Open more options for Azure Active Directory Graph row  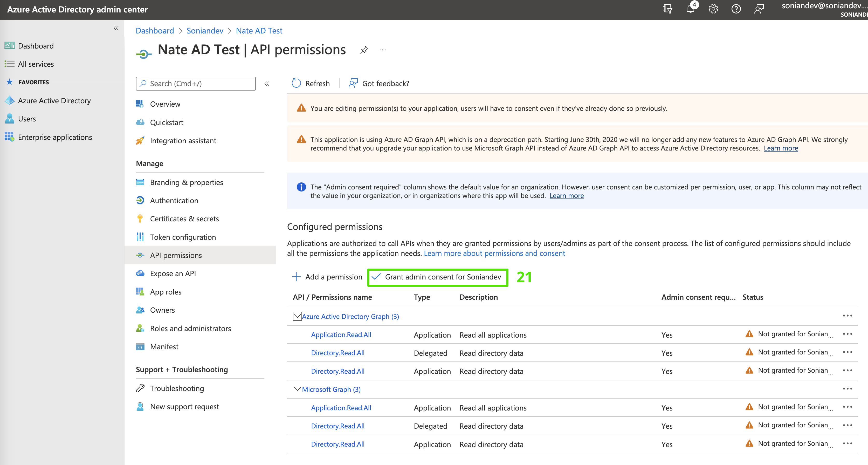pyautogui.click(x=847, y=316)
